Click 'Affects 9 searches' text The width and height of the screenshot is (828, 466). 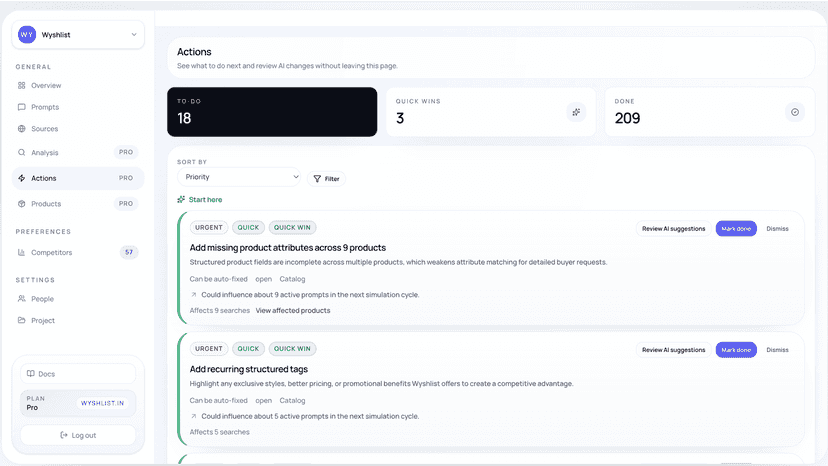[x=220, y=310]
